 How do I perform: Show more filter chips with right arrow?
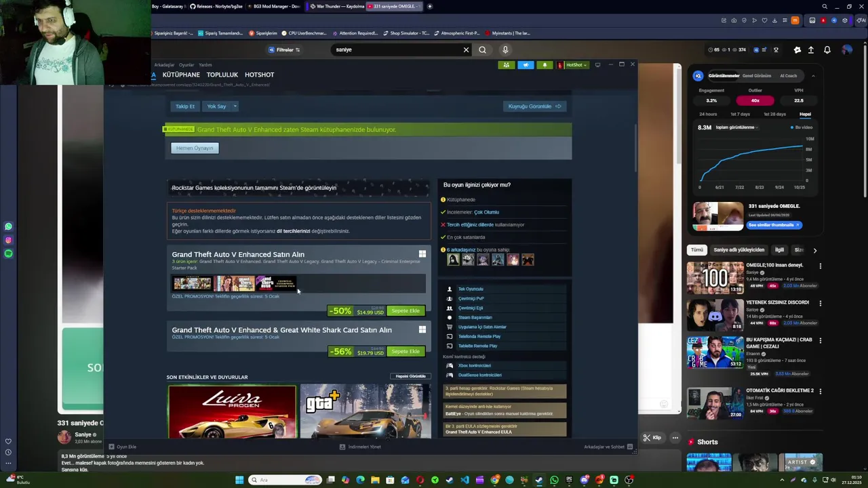pyautogui.click(x=814, y=250)
